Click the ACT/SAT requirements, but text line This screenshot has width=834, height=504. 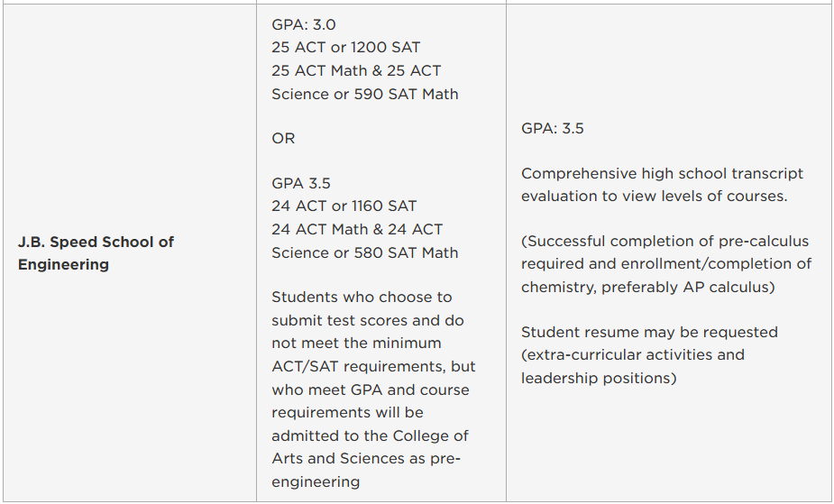coord(373,367)
